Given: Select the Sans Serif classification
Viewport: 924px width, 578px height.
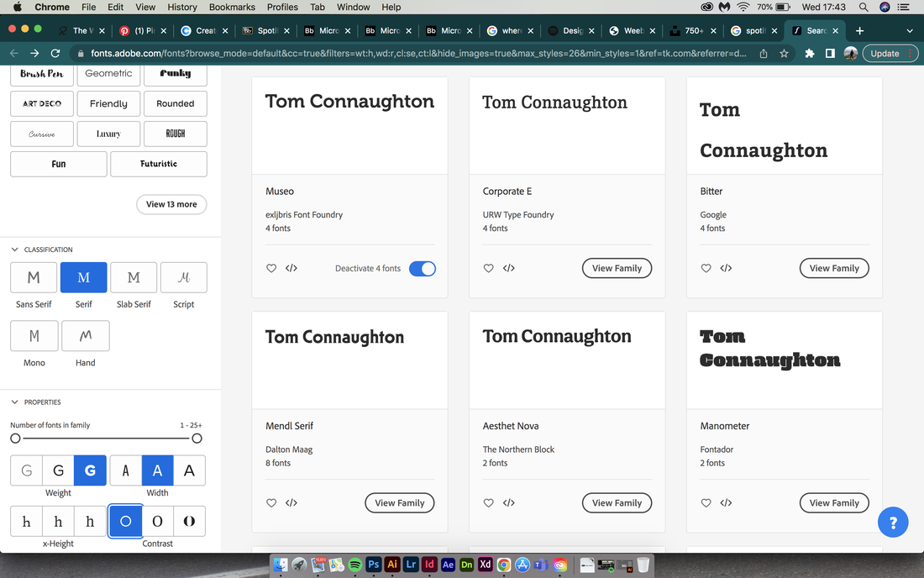Looking at the screenshot, I should tap(34, 277).
